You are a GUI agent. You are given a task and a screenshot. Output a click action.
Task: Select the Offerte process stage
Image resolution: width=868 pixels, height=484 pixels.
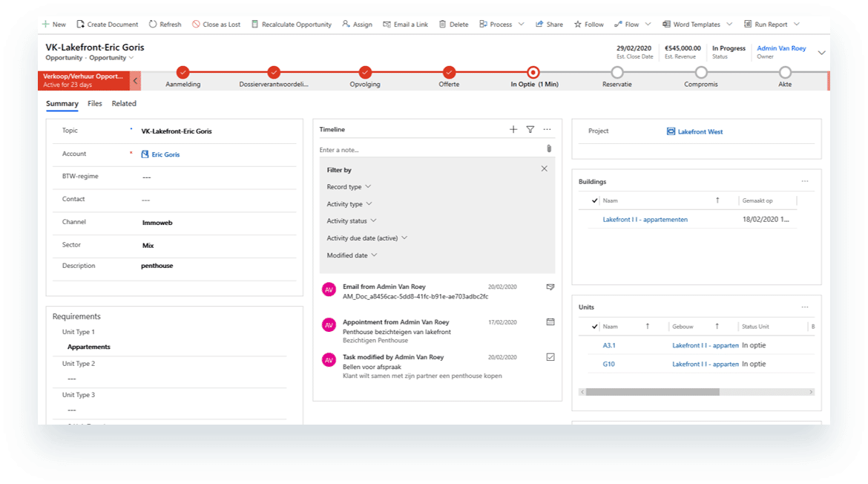click(x=449, y=73)
